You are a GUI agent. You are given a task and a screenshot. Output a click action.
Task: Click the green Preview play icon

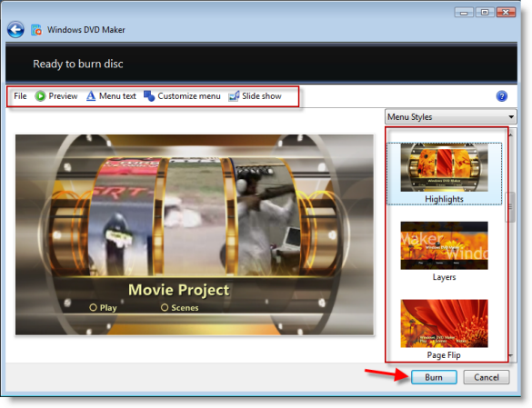click(40, 96)
